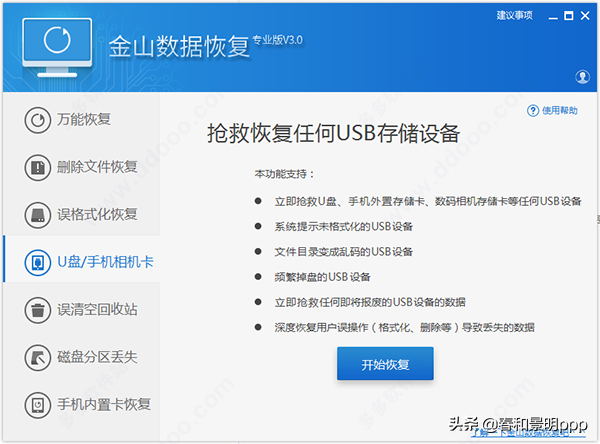Image resolution: width=600 pixels, height=444 pixels.
Task: Click text 频繁掉盘的USB设备
Action: [x=322, y=277]
